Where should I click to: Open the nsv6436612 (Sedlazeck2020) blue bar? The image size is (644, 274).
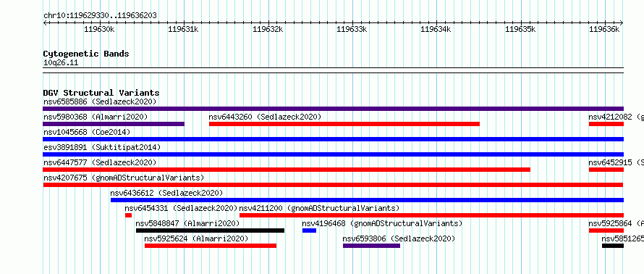click(367, 200)
